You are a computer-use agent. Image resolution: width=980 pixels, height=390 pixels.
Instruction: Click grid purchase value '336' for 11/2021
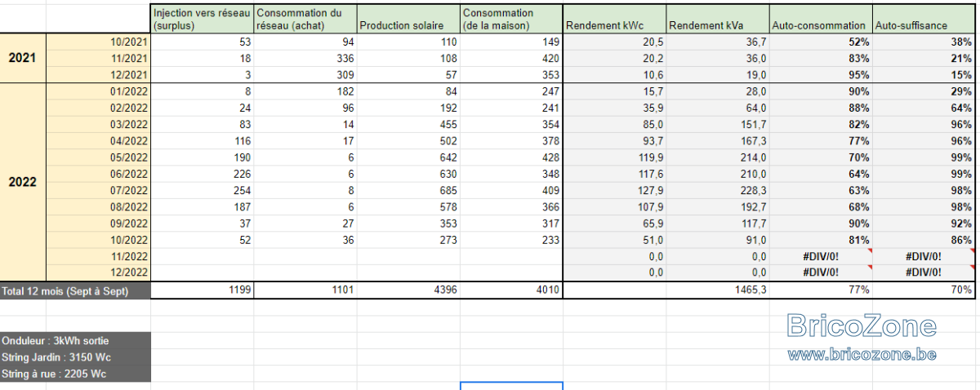click(305, 58)
